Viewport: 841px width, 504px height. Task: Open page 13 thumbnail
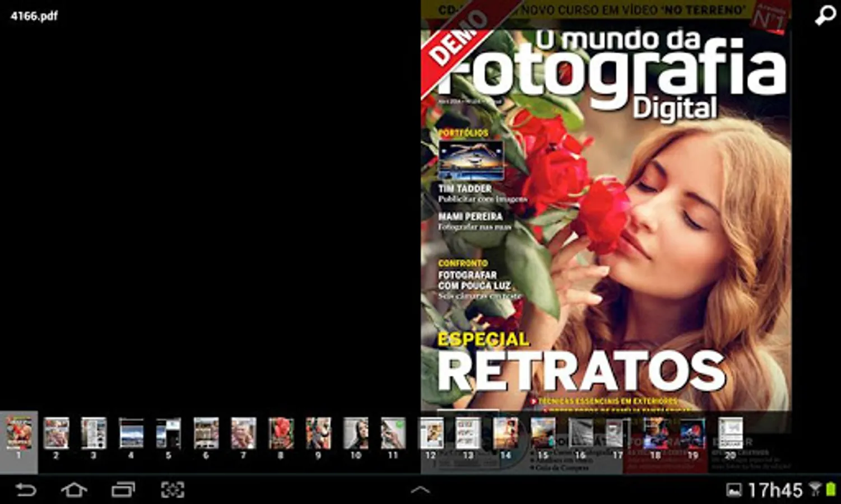pyautogui.click(x=468, y=433)
